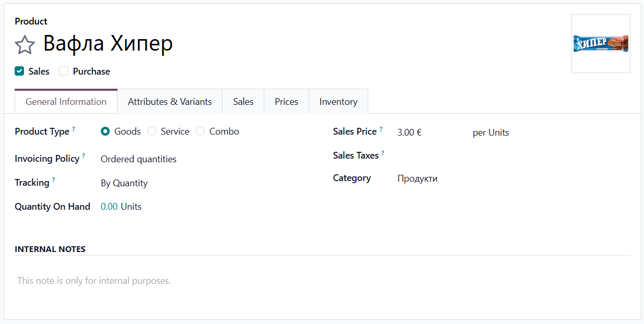Click the Product Type help question mark
The height and width of the screenshot is (324, 644).
74,129
